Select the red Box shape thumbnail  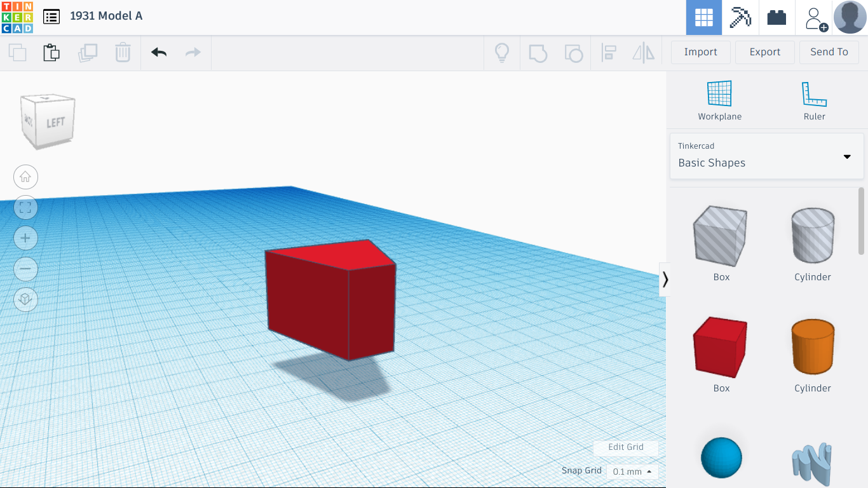tap(721, 347)
